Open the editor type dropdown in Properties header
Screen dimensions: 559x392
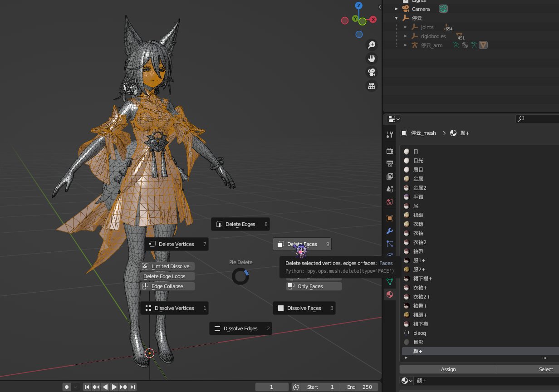tap(393, 119)
